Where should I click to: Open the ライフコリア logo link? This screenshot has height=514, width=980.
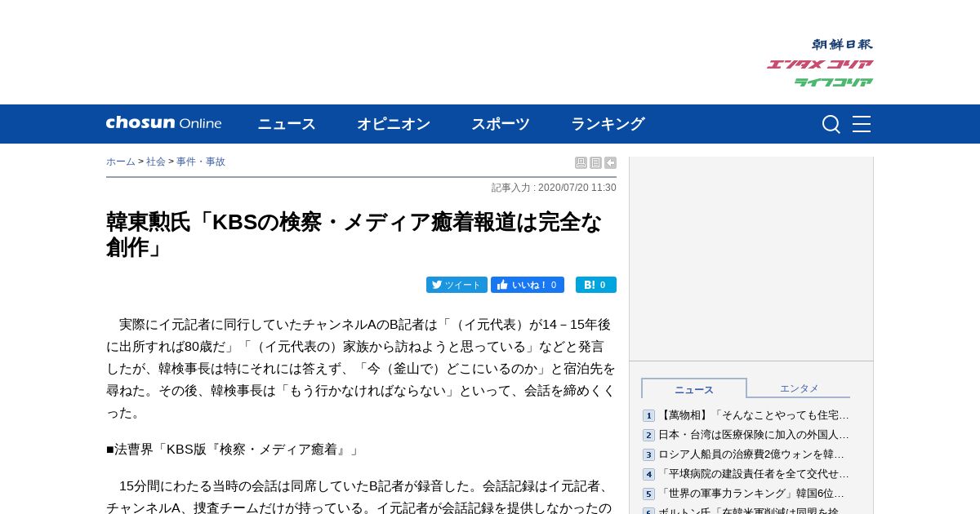coord(834,82)
